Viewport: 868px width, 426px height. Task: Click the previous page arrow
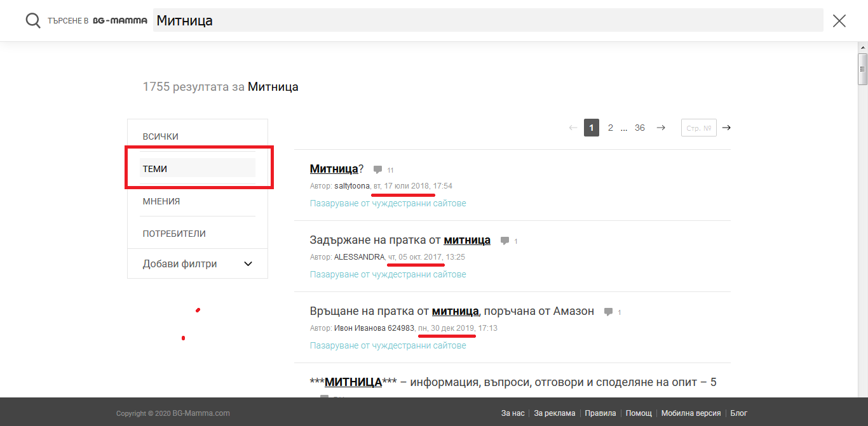click(x=573, y=128)
